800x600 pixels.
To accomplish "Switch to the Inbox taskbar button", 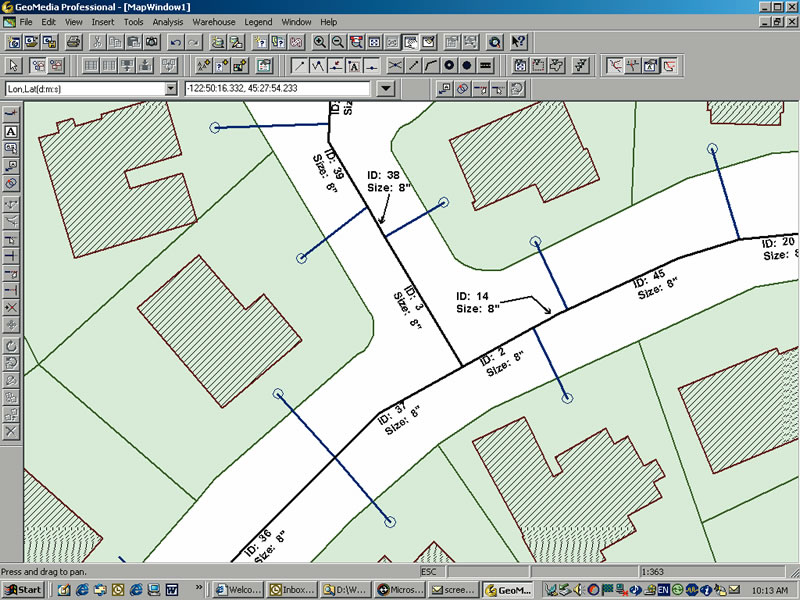I will (x=292, y=590).
